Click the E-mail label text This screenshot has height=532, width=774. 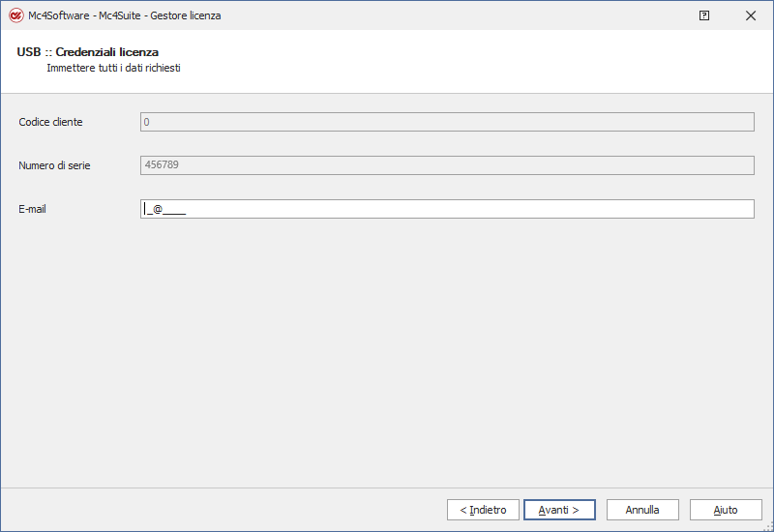pos(32,209)
